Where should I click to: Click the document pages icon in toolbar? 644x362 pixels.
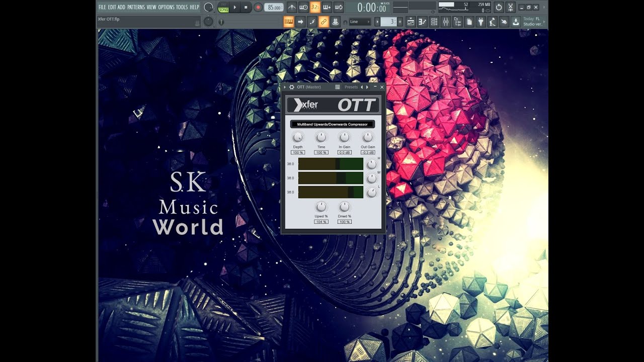(x=469, y=22)
